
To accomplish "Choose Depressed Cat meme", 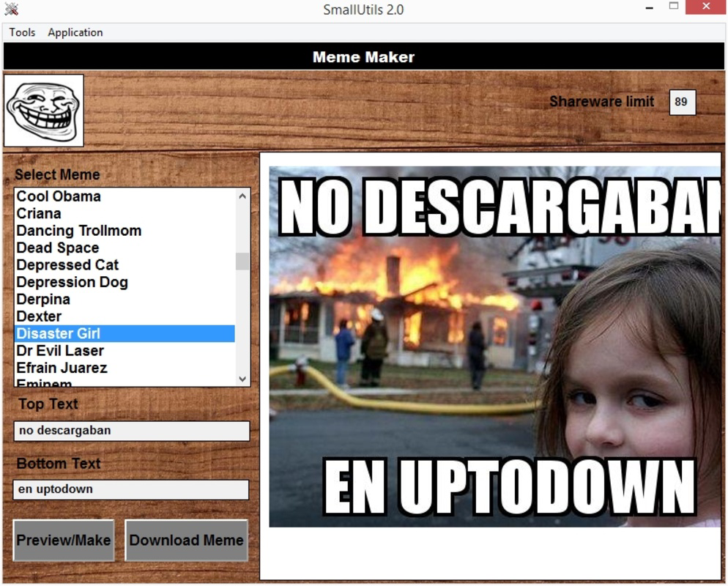I will coord(125,265).
